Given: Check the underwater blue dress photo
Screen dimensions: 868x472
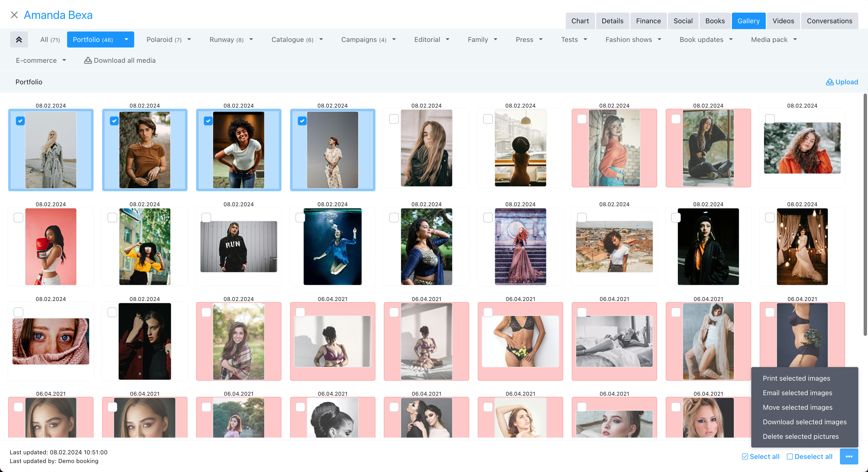Looking at the screenshot, I should coord(300,218).
